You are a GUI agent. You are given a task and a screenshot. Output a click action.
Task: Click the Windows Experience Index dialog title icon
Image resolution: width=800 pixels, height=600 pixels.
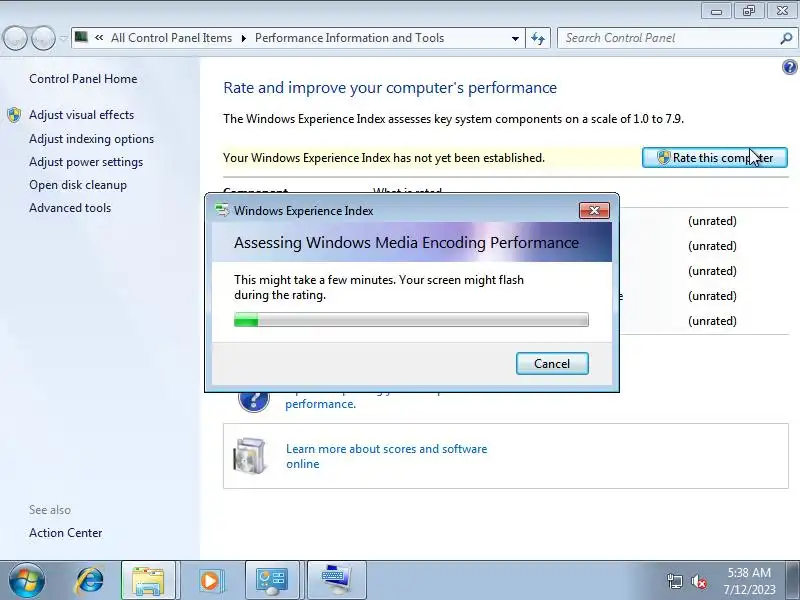point(222,210)
